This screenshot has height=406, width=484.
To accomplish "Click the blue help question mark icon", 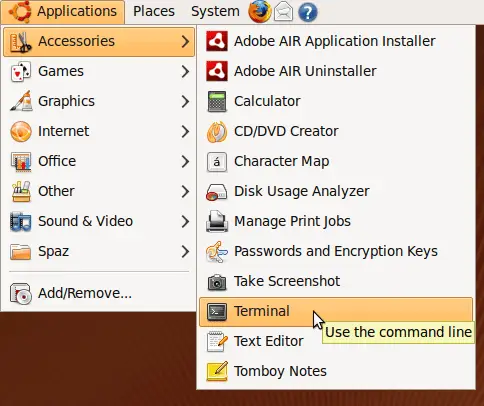I will tap(308, 12).
